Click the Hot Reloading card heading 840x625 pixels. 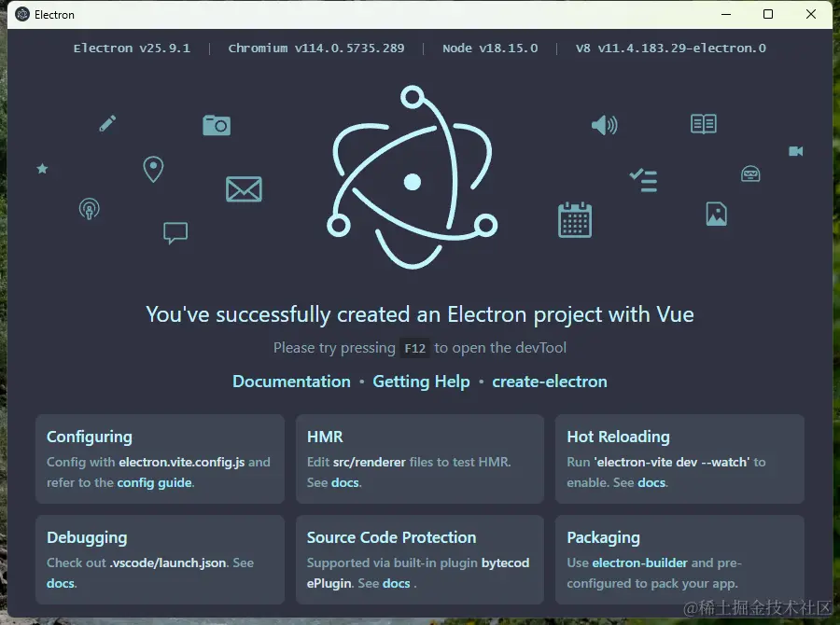pyautogui.click(x=618, y=437)
